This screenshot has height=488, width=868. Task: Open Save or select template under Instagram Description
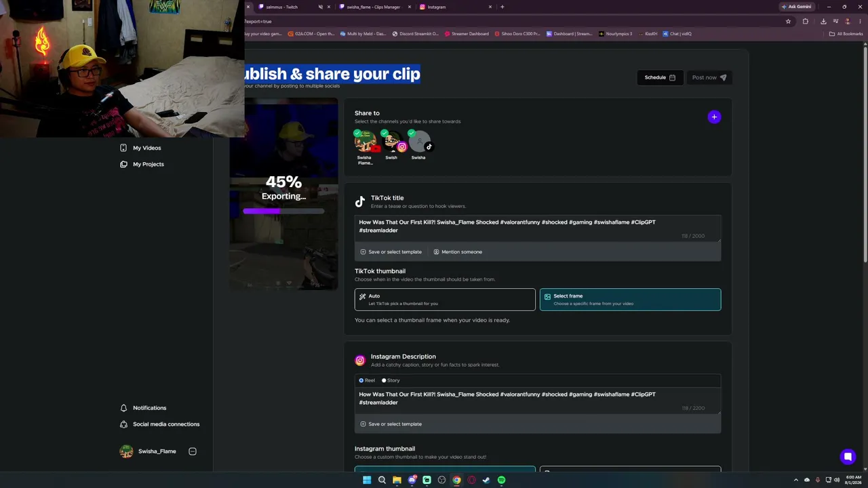point(391,424)
